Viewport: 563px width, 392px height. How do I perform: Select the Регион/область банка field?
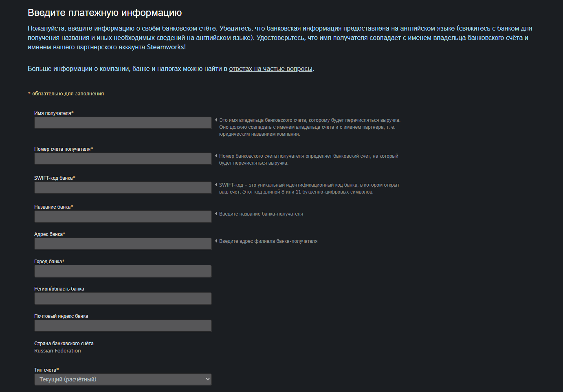(123, 298)
